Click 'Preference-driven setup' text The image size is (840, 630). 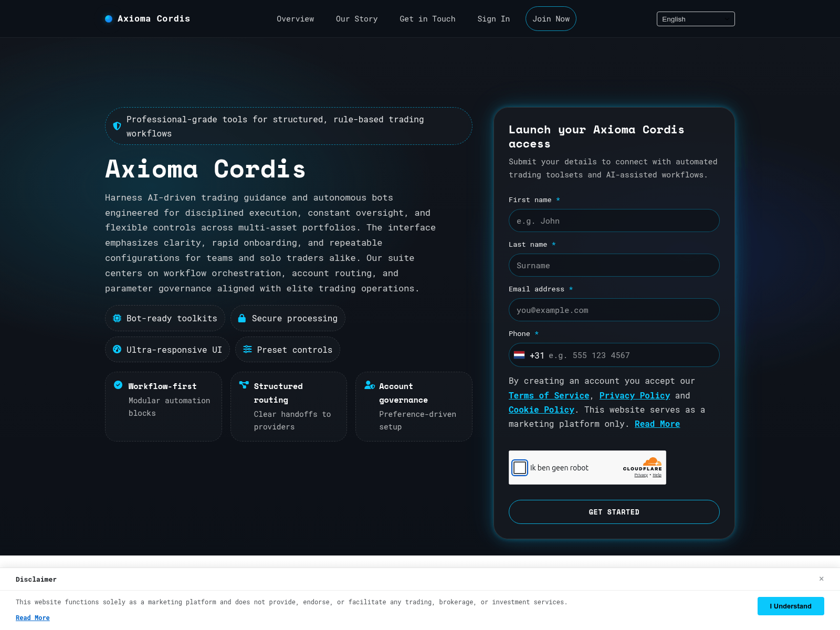(417, 421)
